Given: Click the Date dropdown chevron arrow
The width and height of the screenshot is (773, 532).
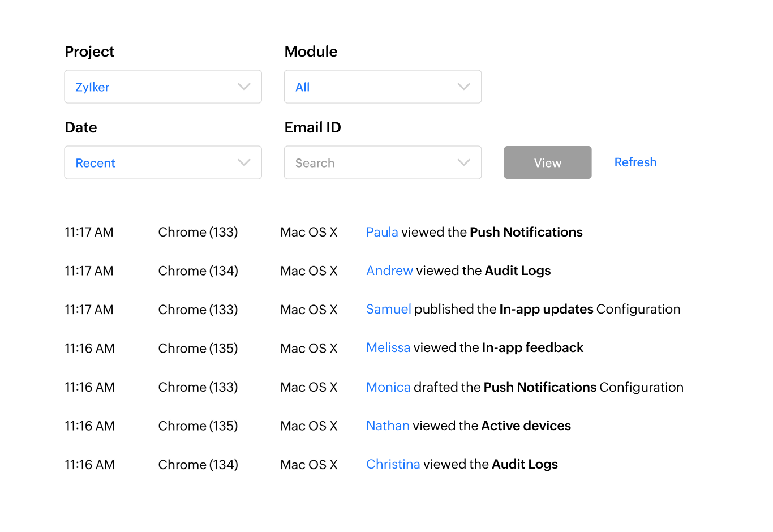Looking at the screenshot, I should tap(244, 162).
